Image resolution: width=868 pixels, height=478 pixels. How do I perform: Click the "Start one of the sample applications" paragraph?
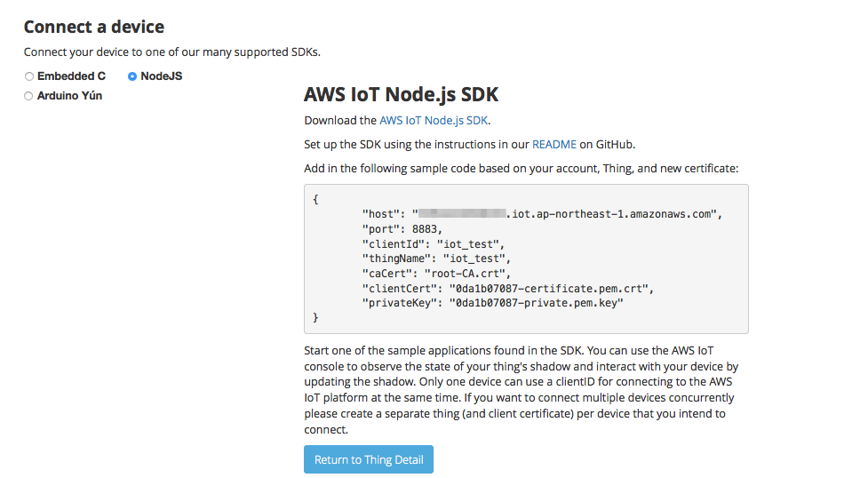tap(521, 389)
